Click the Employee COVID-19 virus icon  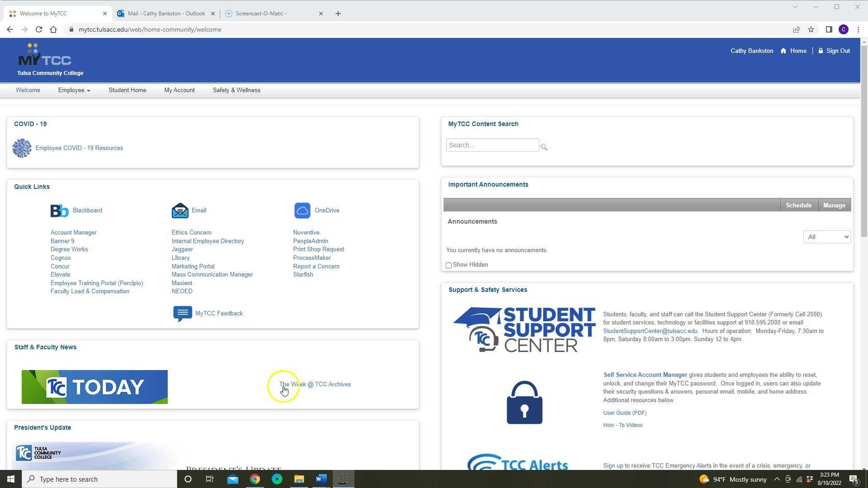coord(21,148)
